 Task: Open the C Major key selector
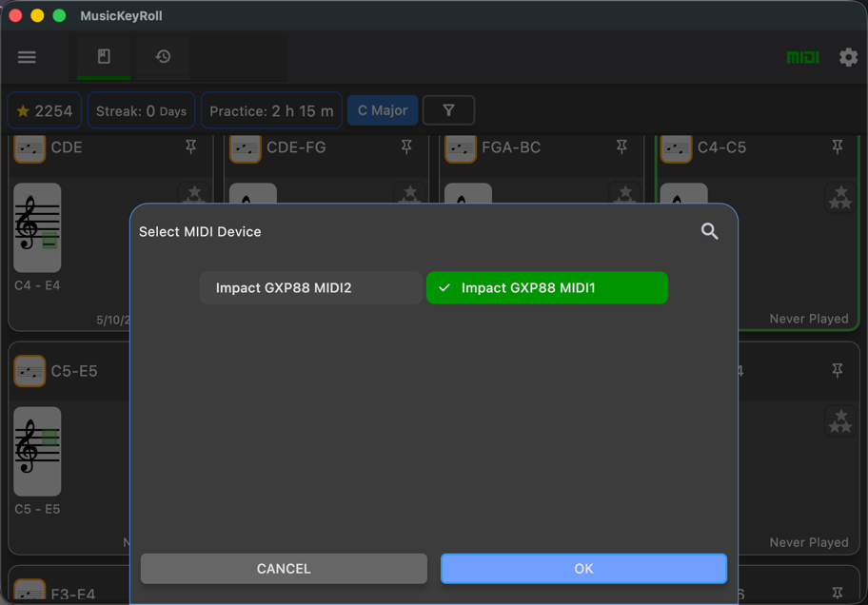pos(383,110)
